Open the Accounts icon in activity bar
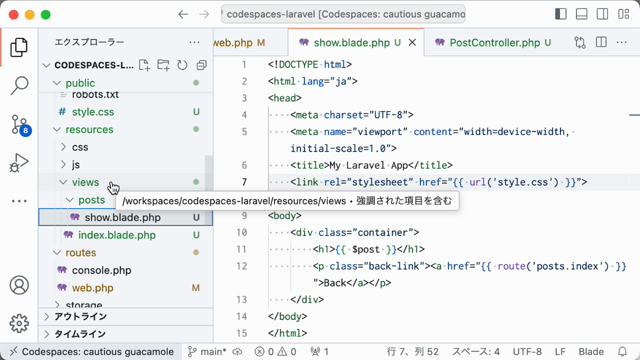 [19, 285]
